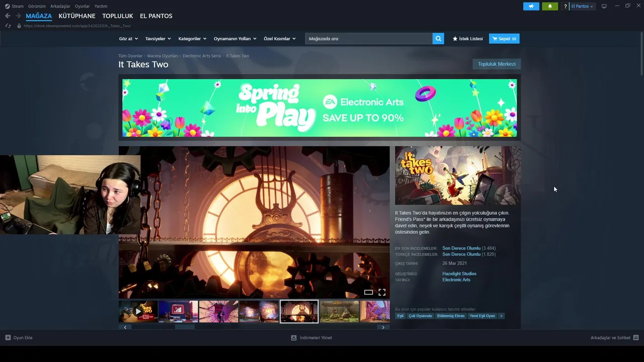Open the Görünüm menu
Screen dimensions: 644x362
tap(37, 6)
